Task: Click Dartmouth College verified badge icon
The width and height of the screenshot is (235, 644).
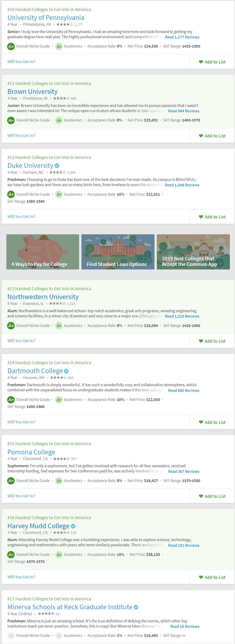Action: [x=66, y=371]
